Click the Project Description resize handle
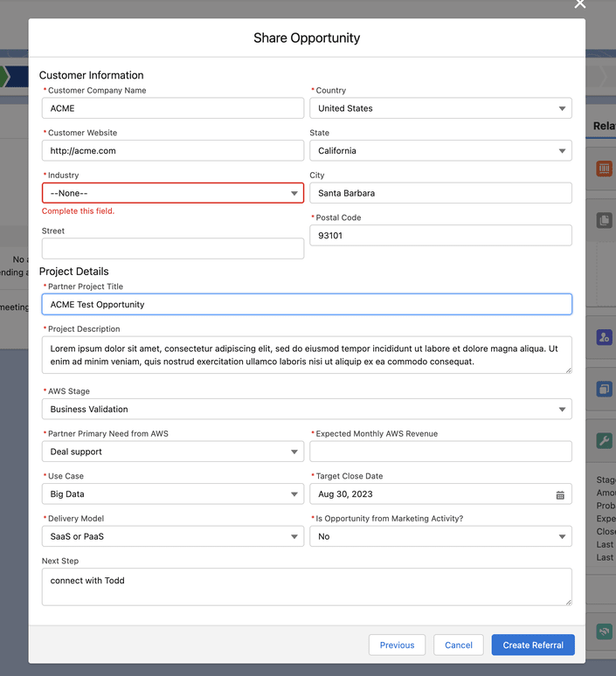The width and height of the screenshot is (616, 676). pyautogui.click(x=569, y=370)
